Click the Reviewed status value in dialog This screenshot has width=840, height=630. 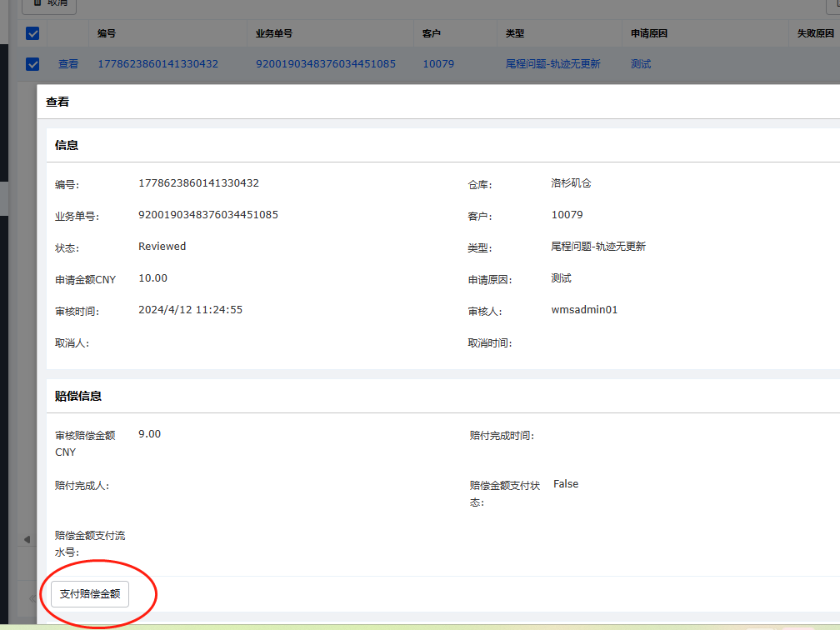point(162,247)
